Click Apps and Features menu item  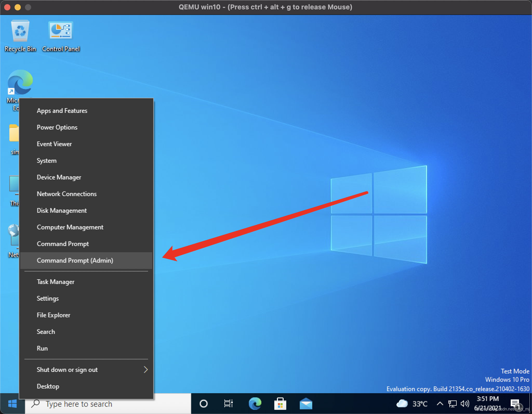[62, 111]
